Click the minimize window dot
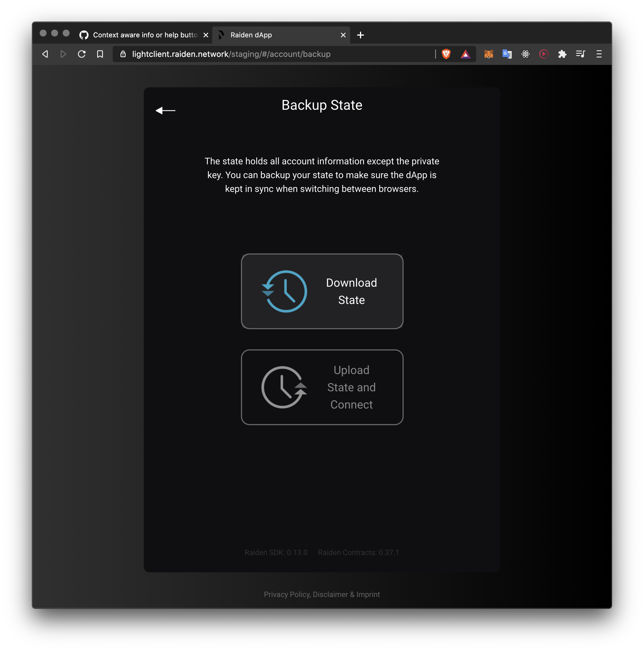The image size is (644, 651). point(55,33)
